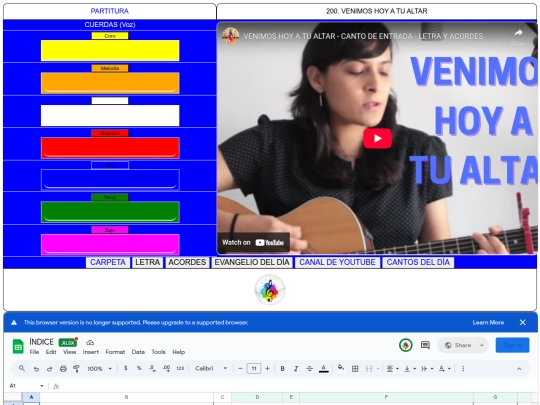Click the Sign in button
Viewport: 540px width, 405px height.
[512, 345]
